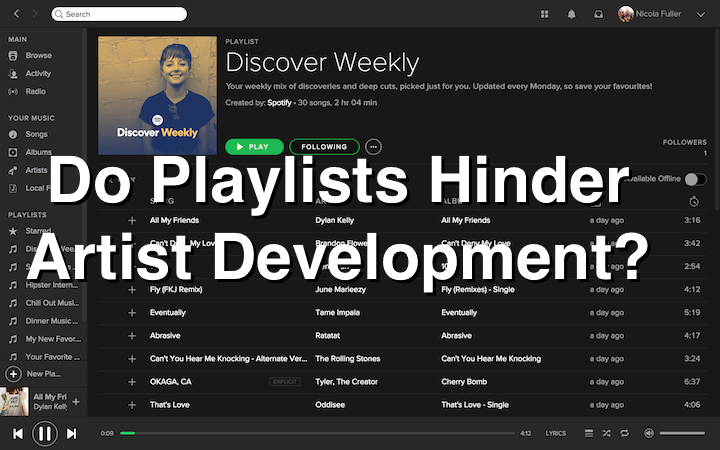
Task: Create a new playlist with the plus button
Action: pyautogui.click(x=13, y=374)
